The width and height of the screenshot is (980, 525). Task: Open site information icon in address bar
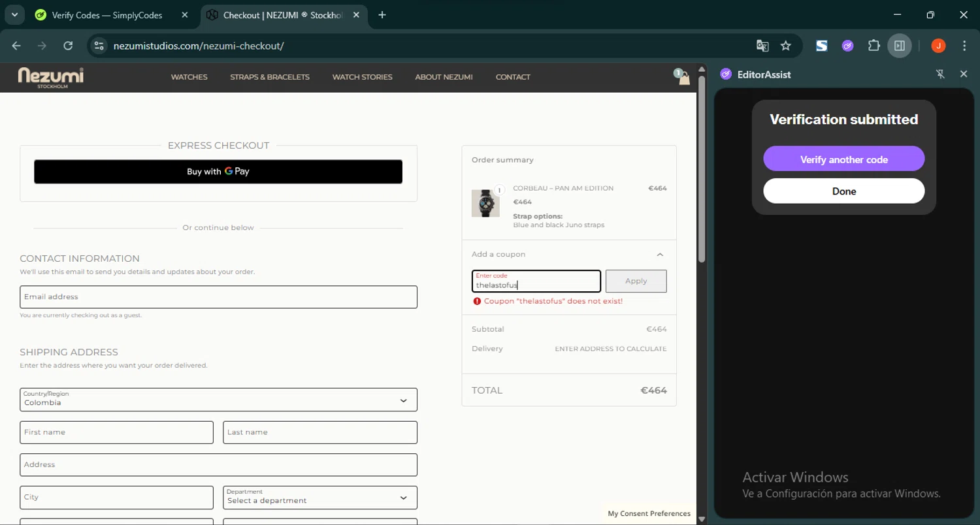tap(99, 46)
